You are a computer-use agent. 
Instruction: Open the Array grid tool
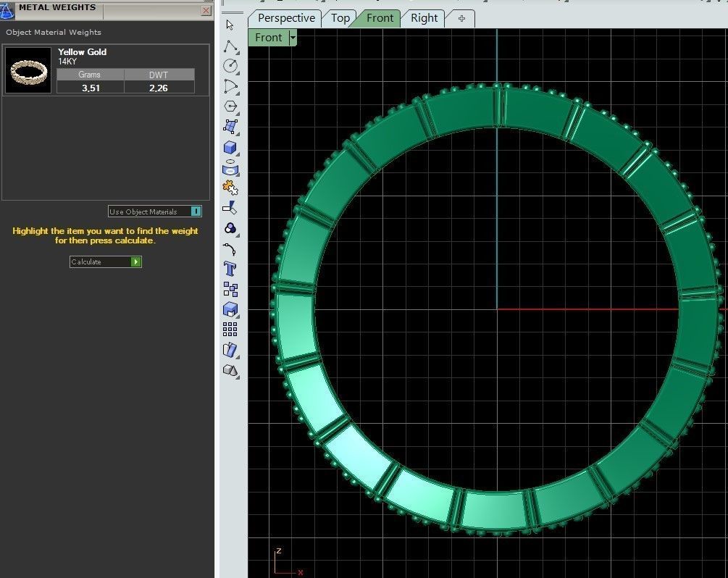coord(230,329)
